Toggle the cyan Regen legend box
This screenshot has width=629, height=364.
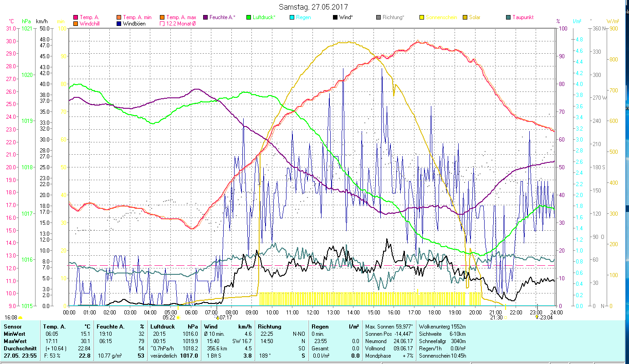[x=292, y=17]
